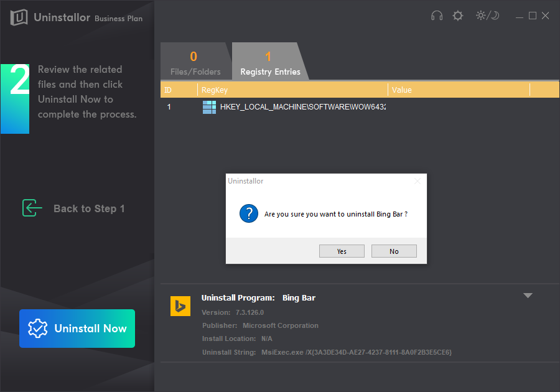
Task: Click the back arrow icon beside Back to Step 1
Action: [32, 208]
